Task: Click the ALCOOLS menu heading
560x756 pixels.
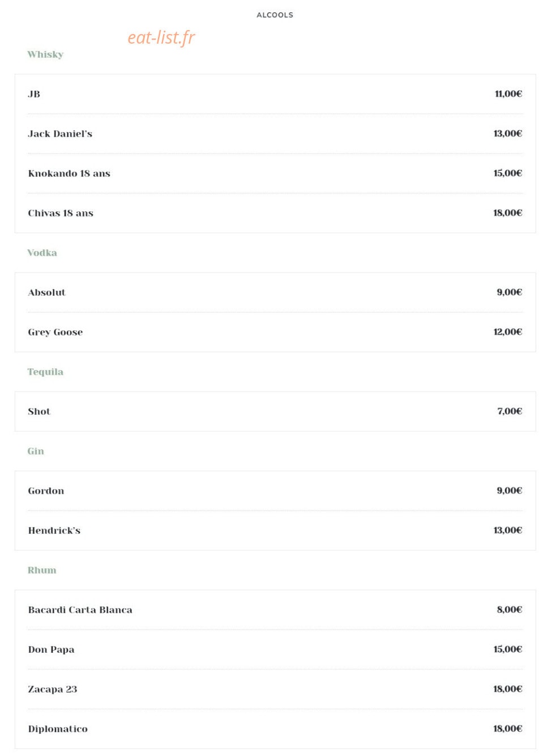Action: tap(275, 15)
